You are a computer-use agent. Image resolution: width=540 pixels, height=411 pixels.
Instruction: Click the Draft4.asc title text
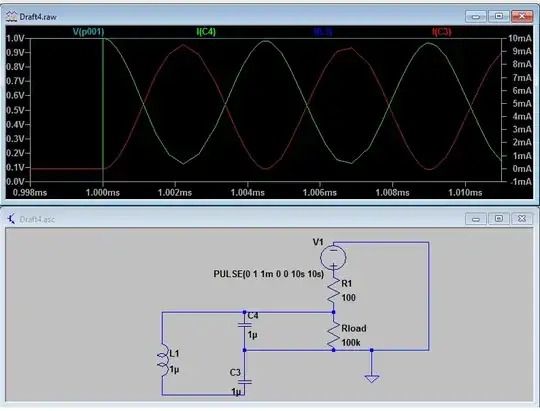tap(37, 219)
